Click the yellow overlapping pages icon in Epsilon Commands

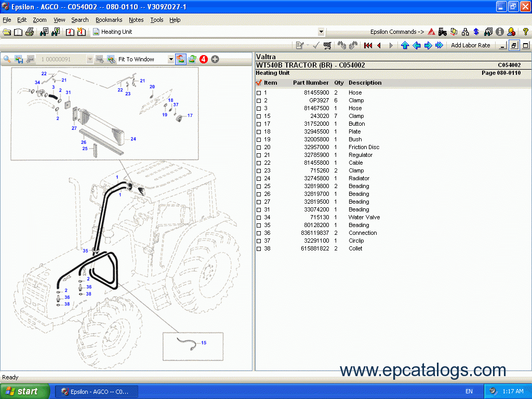click(454, 32)
